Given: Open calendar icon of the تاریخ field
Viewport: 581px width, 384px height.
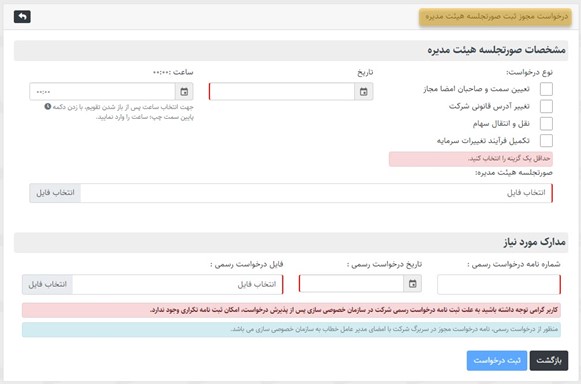Looking at the screenshot, I should tap(363, 92).
